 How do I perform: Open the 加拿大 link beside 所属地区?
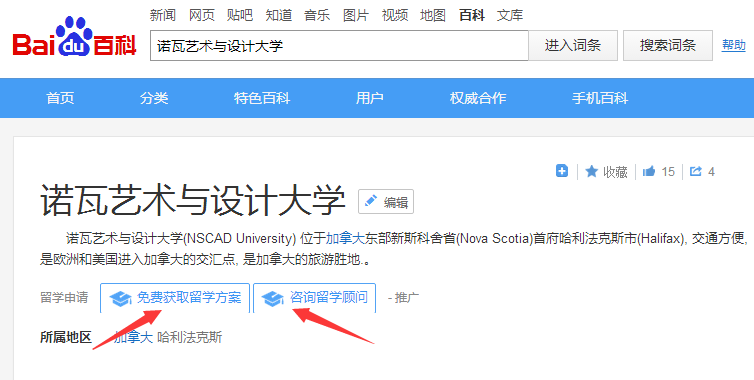(x=134, y=337)
